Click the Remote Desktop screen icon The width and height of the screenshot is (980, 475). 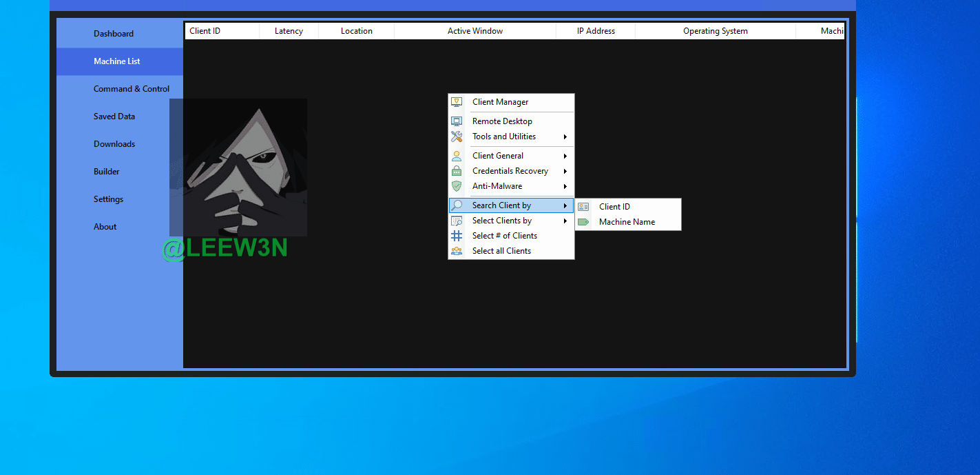click(x=457, y=121)
